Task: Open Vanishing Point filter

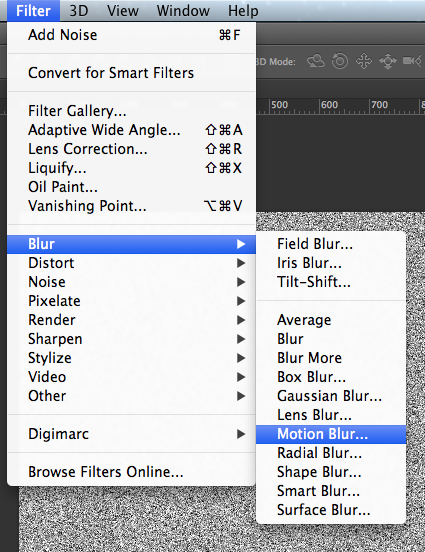Action: coord(131,206)
